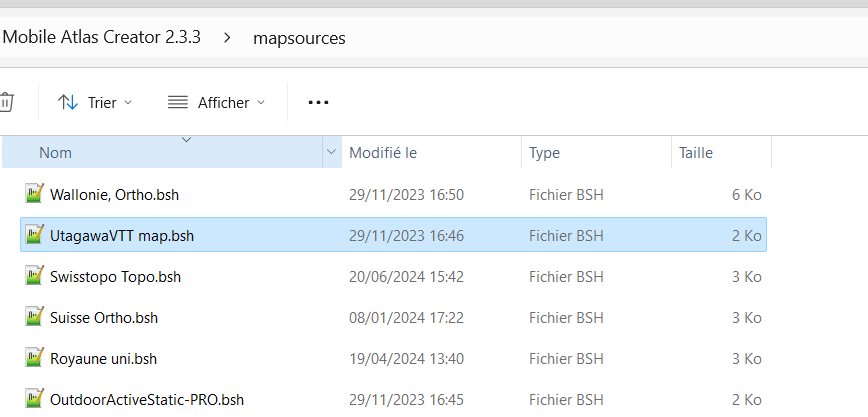Click the Swisstopo Topo.bsh file icon
Viewport: 868px width, 417px height.
[34, 276]
